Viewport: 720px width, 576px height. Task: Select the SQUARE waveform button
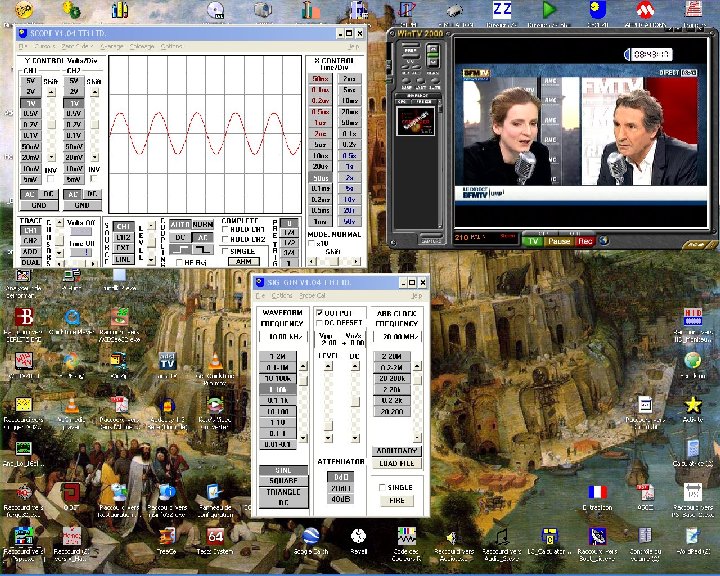283,481
